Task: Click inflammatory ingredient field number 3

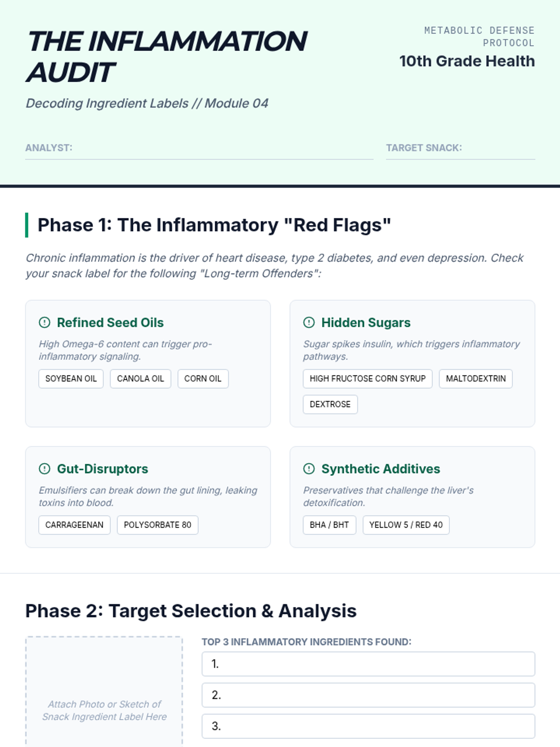Action: 368,726
